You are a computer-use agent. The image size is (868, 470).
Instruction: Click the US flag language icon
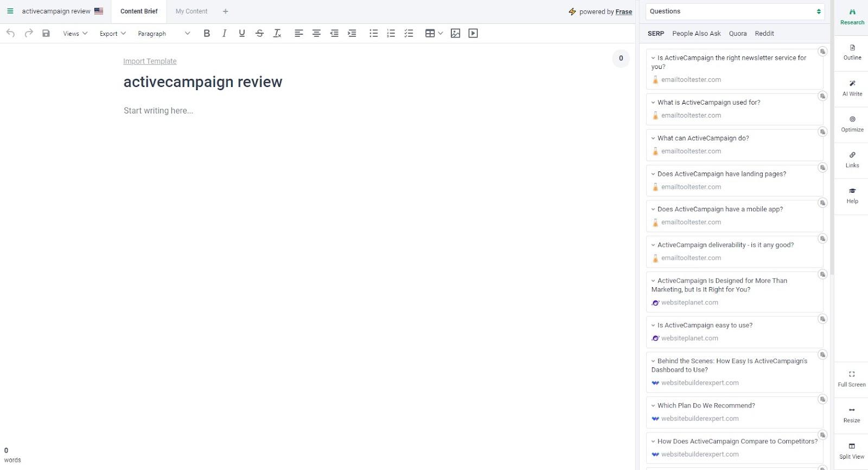click(x=99, y=11)
